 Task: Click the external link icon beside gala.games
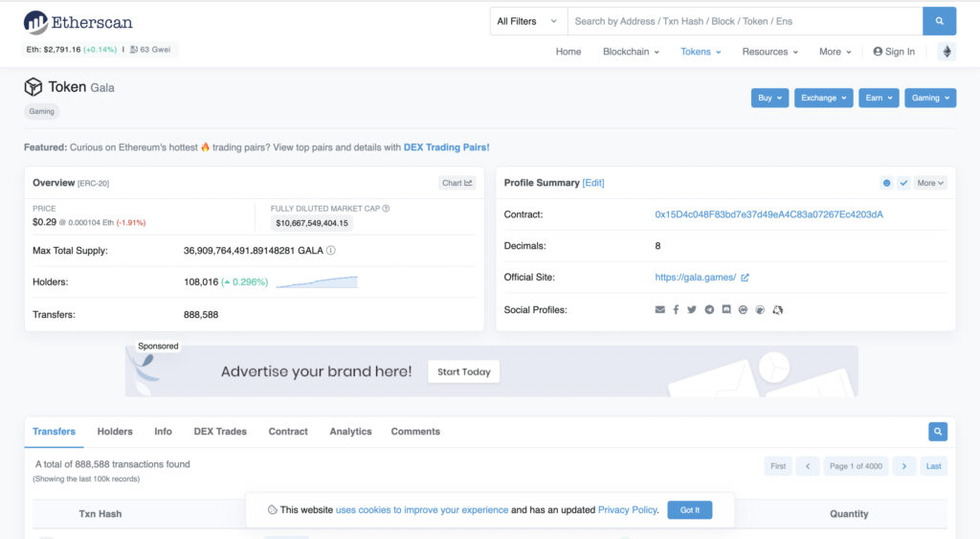click(x=745, y=278)
